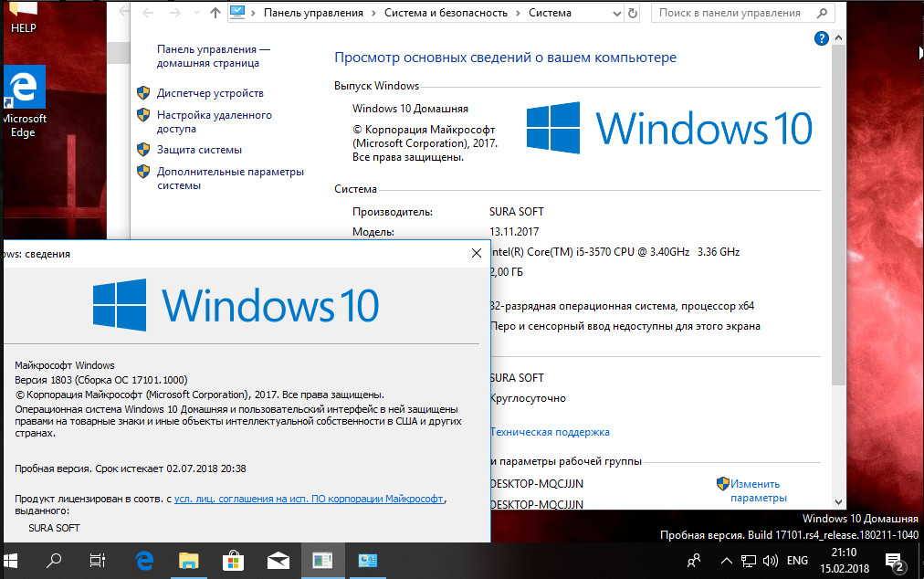This screenshot has height=579, width=924.
Task: Go up one folder level arrow
Action: click(x=215, y=13)
